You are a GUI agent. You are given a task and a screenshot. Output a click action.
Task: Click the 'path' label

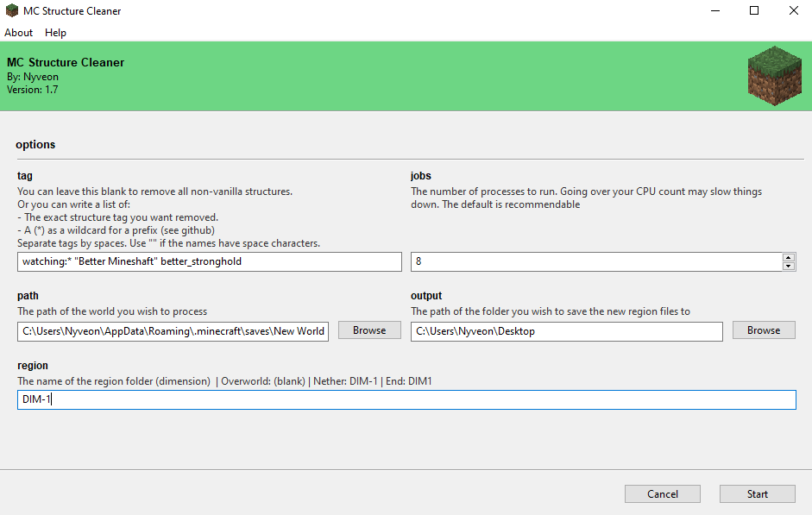[28, 296]
